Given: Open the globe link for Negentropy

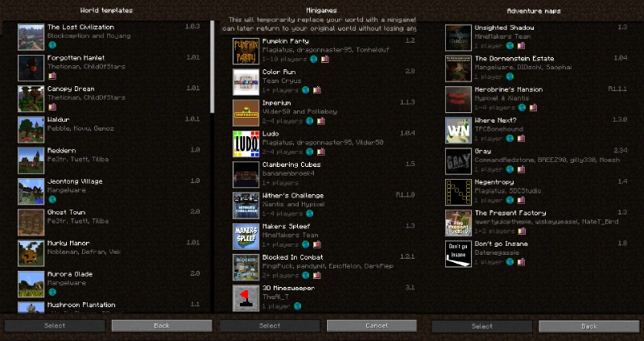Looking at the screenshot, I should 510,200.
